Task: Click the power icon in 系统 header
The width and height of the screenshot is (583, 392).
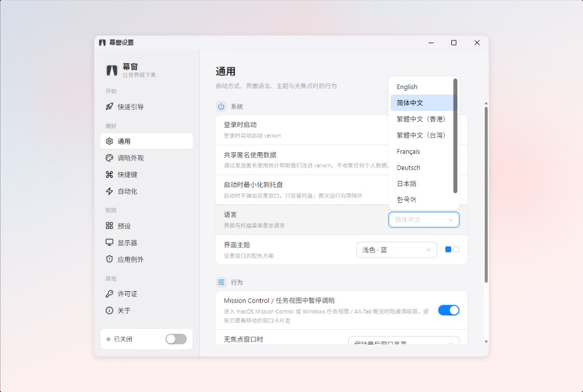Action: (x=221, y=106)
